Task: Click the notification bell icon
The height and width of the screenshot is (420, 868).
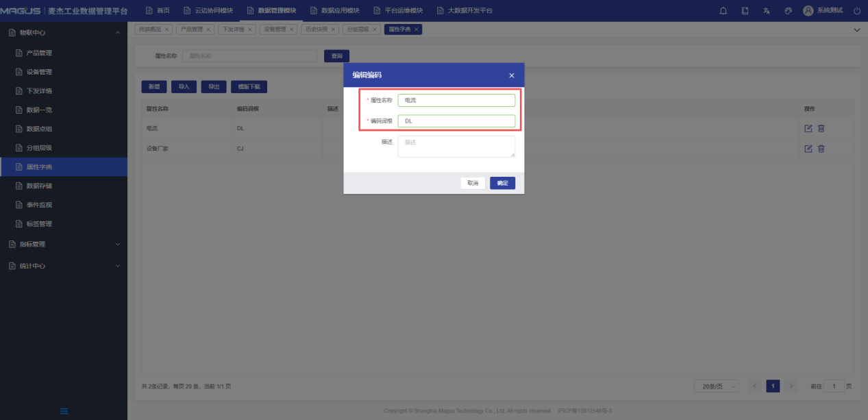Action: (723, 11)
